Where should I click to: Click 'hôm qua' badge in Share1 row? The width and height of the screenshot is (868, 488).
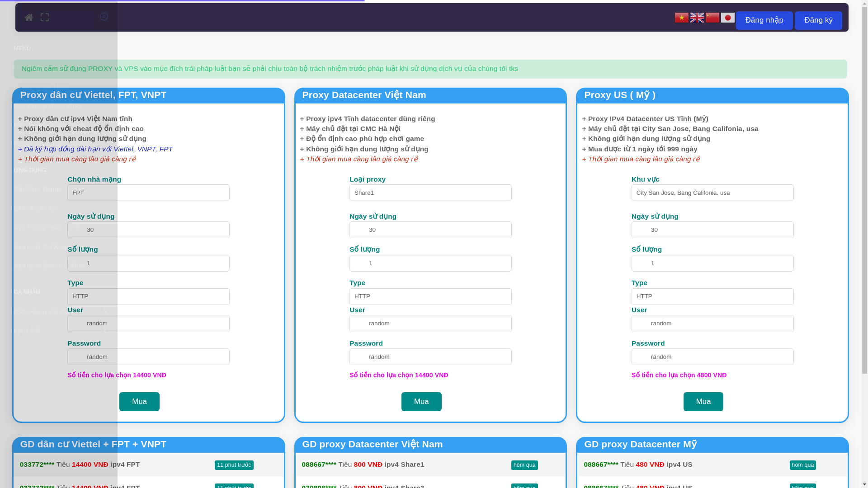pos(524,465)
